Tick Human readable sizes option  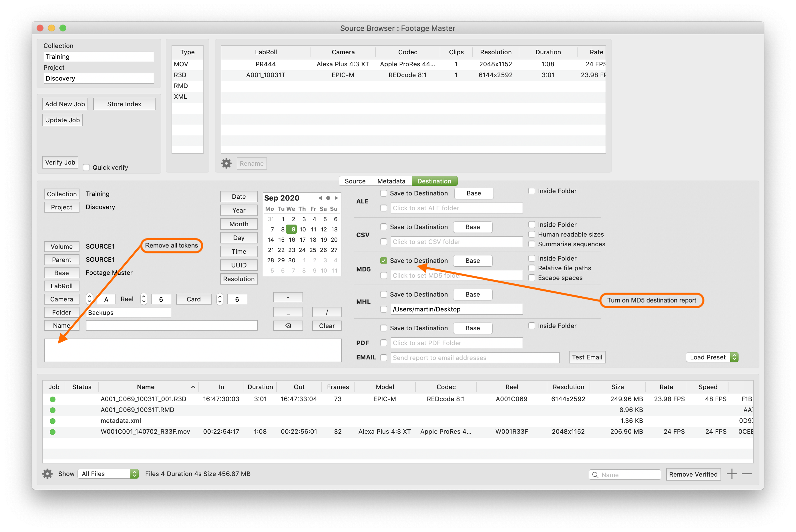click(x=532, y=235)
